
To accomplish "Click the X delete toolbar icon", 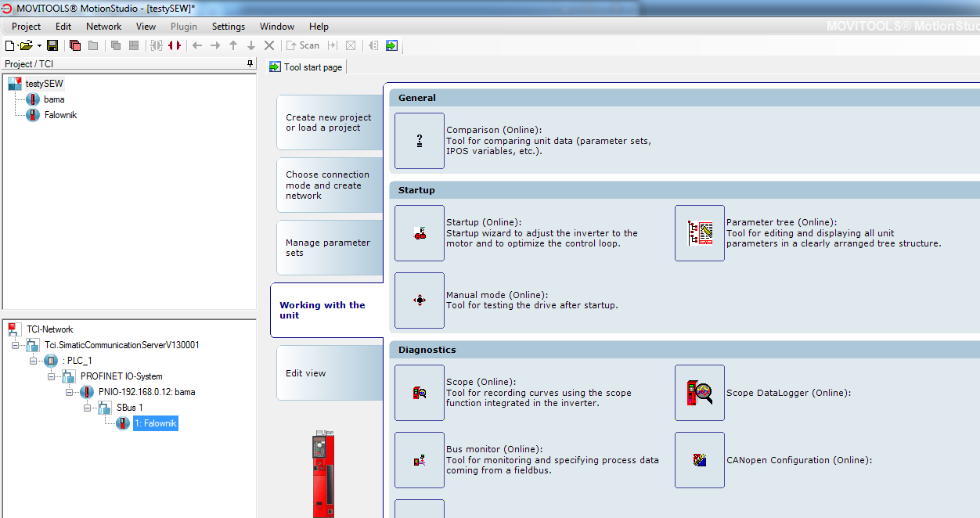I will tap(269, 45).
